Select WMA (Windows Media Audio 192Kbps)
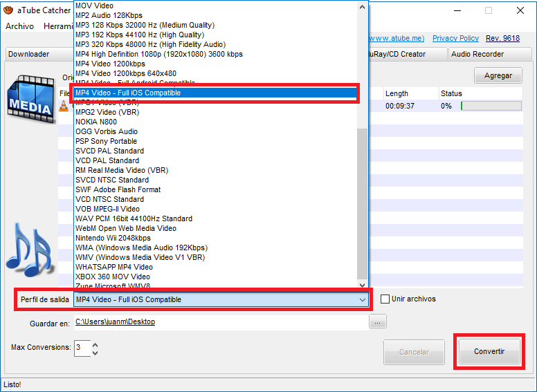This screenshot has width=537, height=392. (x=215, y=248)
